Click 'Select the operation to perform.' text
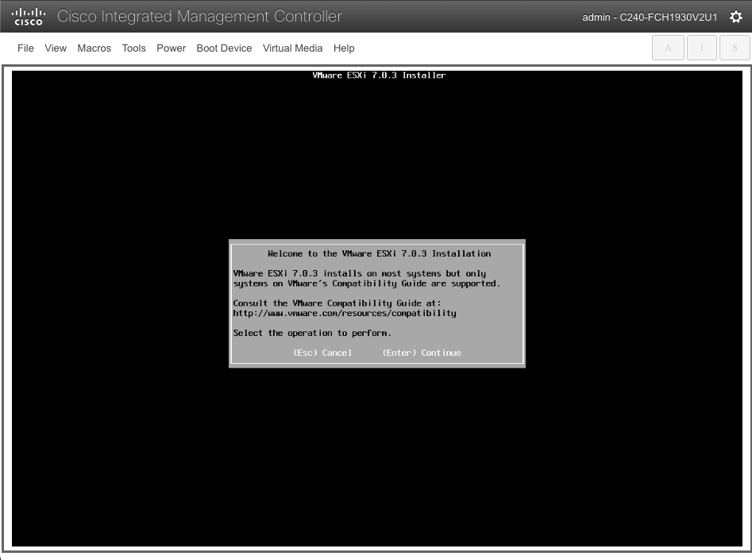The height and width of the screenshot is (560, 752). point(312,333)
